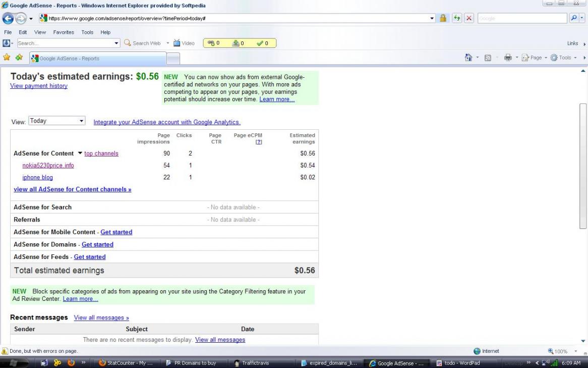
Task: Click the Internet zone globe icon
Action: point(477,351)
